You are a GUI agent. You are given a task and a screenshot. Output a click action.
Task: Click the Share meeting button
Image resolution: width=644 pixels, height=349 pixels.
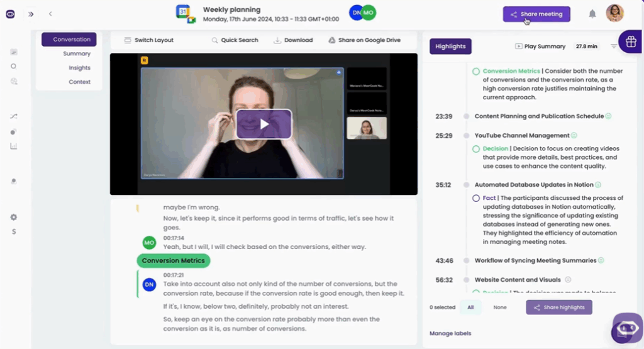[536, 14]
